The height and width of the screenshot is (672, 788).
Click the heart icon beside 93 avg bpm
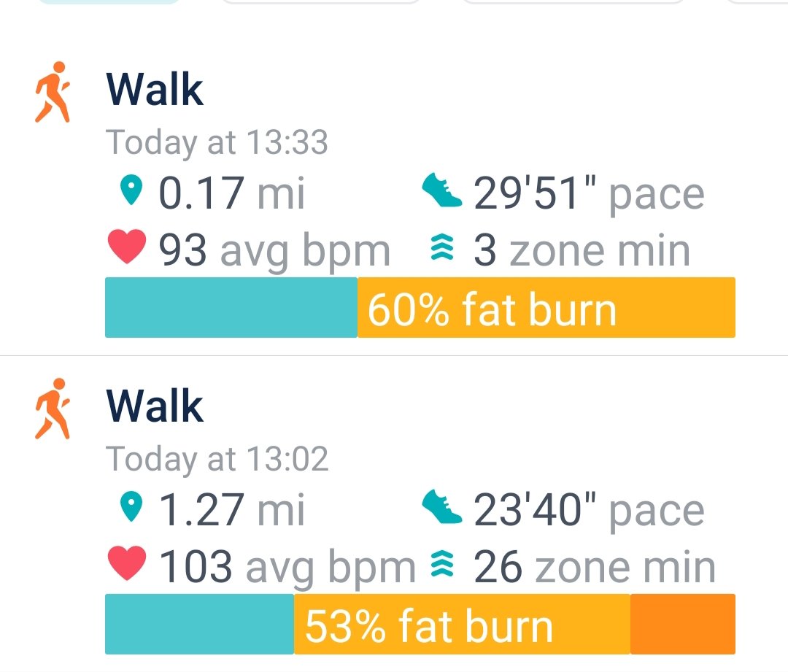(x=127, y=250)
